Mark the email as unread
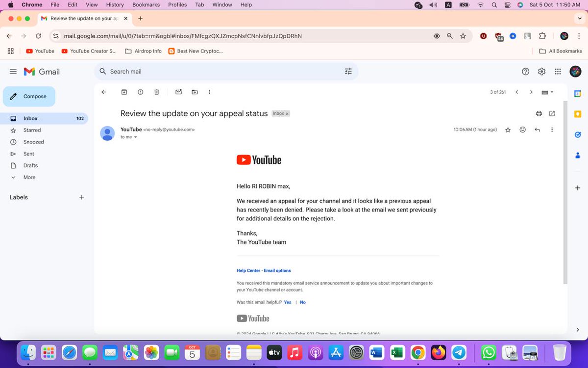Image resolution: width=588 pixels, height=368 pixels. [178, 92]
